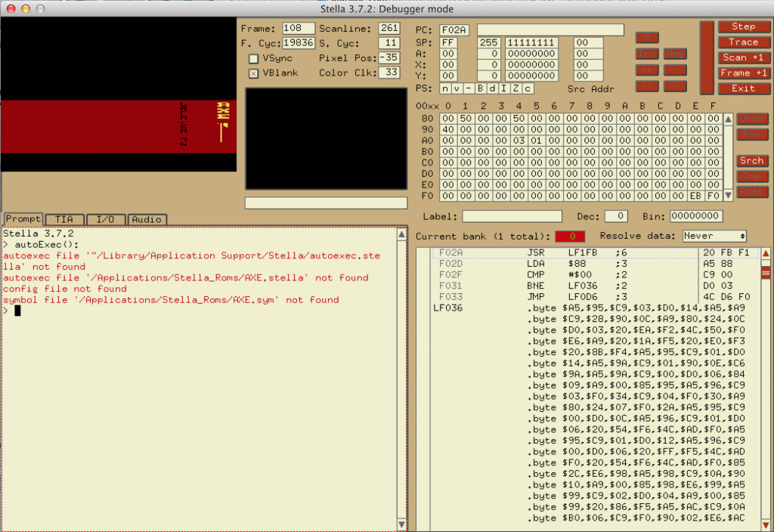The image size is (774, 532).
Task: Click the RAM cell containing 03
Action: point(519,141)
